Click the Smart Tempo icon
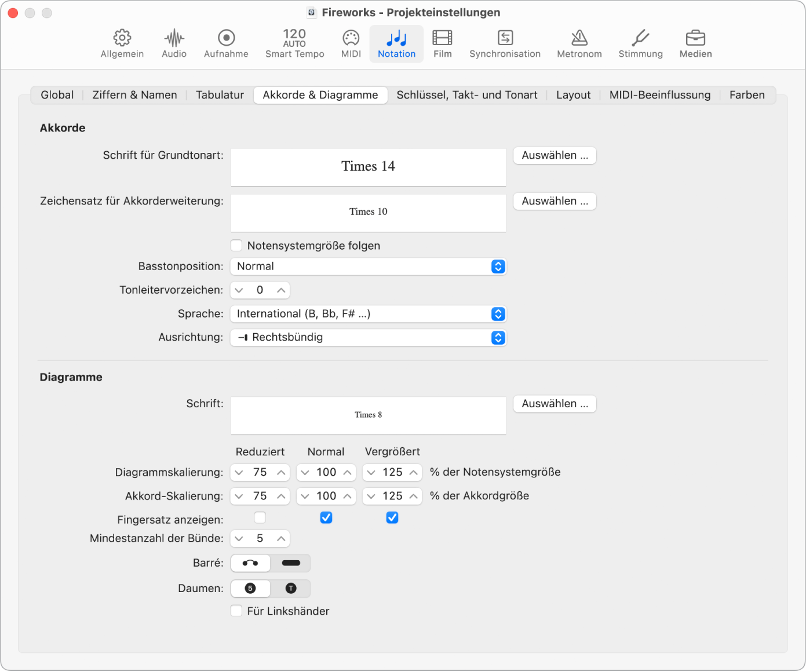 pos(294,43)
